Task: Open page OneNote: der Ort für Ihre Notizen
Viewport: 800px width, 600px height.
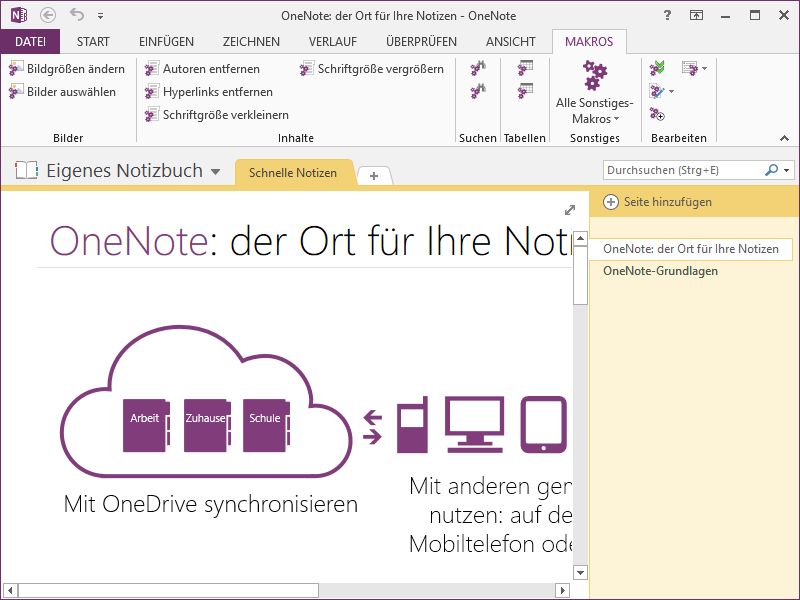Action: (x=691, y=249)
